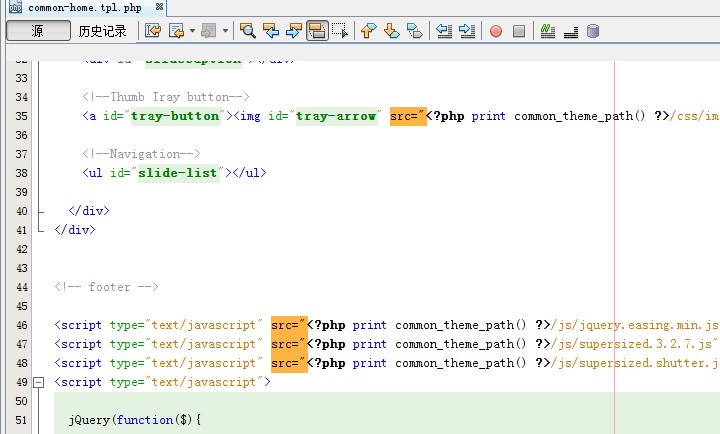Start macro recording red button

[x=496, y=31]
